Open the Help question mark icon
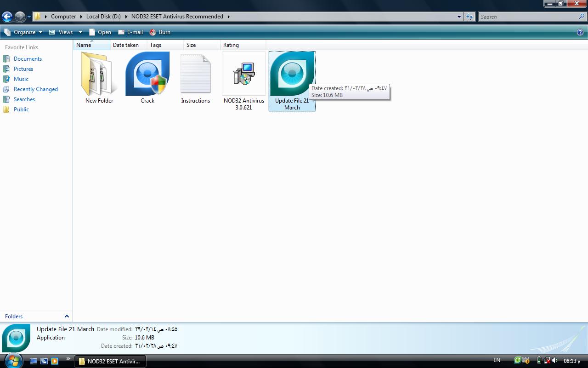Screen dimensions: 588x368 point(580,32)
